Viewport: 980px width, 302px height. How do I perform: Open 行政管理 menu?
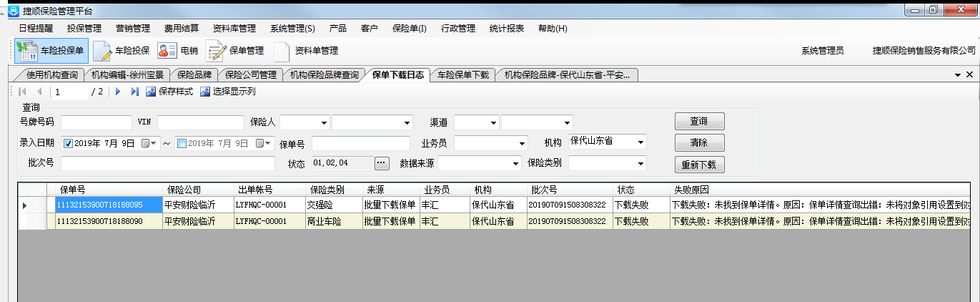(458, 29)
